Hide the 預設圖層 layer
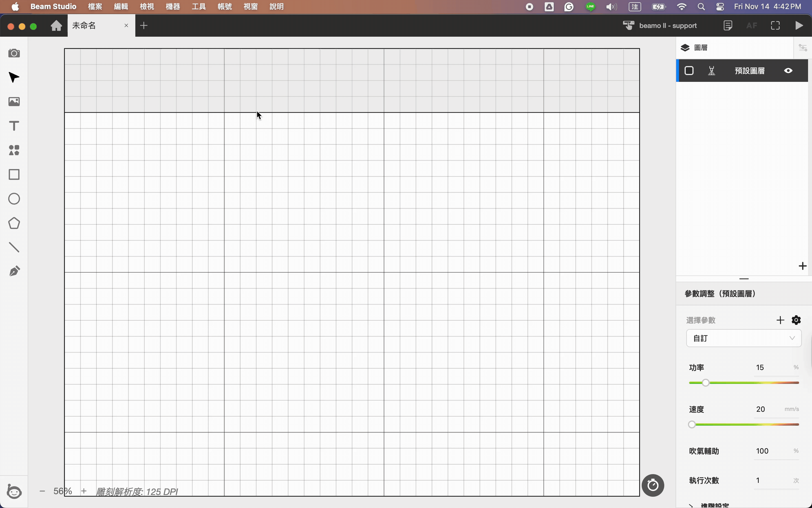The image size is (812, 508). (x=788, y=71)
